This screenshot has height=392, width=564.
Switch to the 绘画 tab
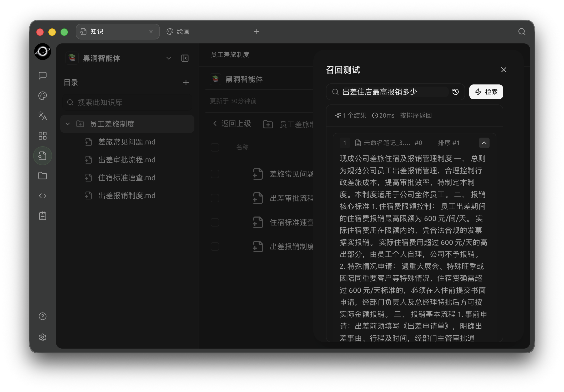[x=178, y=32]
